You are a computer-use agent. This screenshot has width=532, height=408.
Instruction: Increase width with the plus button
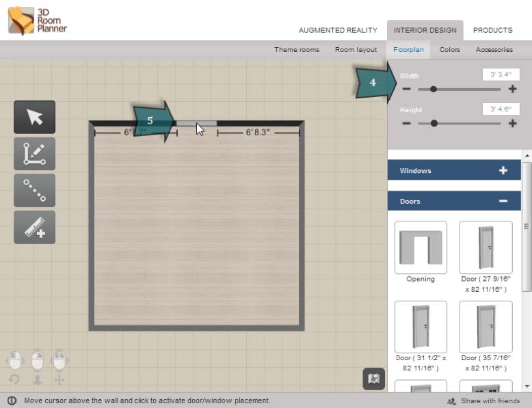[512, 90]
